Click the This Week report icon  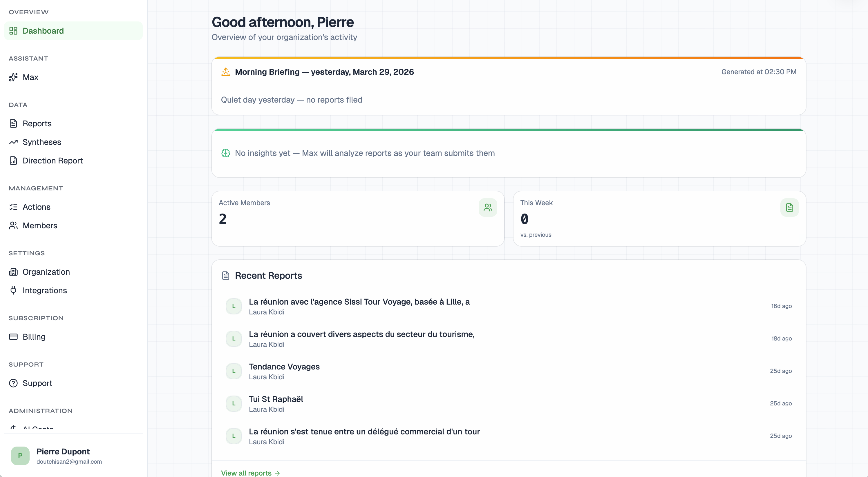(789, 207)
